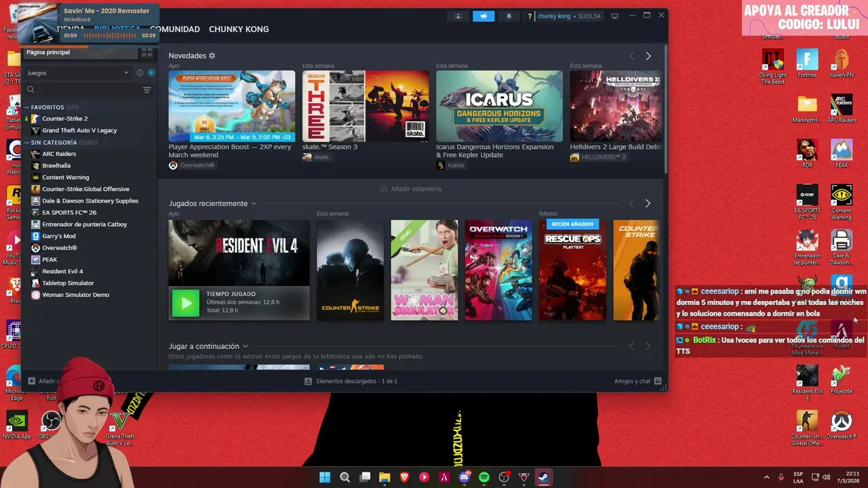
Task: Switch Steam to Big Picture mode icon
Action: click(x=614, y=16)
